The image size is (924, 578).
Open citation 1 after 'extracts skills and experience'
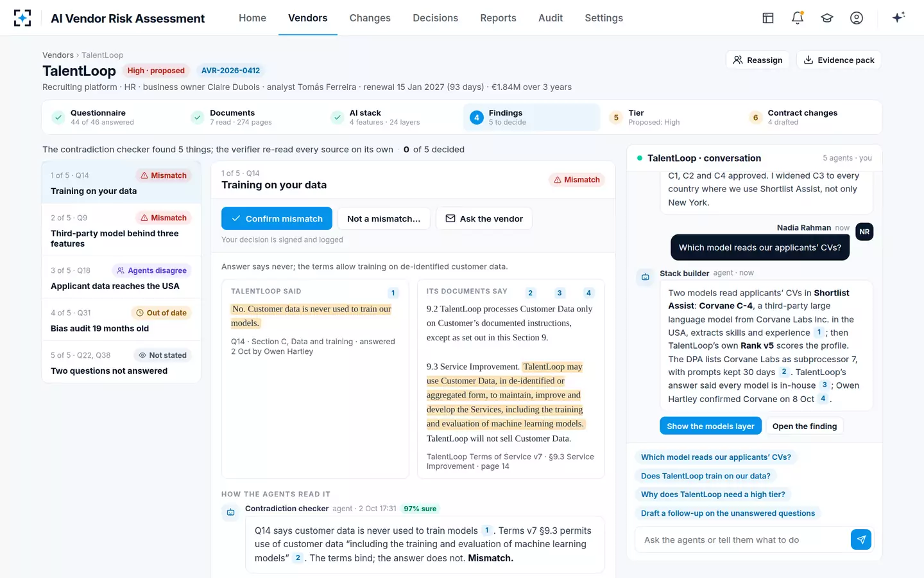pyautogui.click(x=819, y=332)
